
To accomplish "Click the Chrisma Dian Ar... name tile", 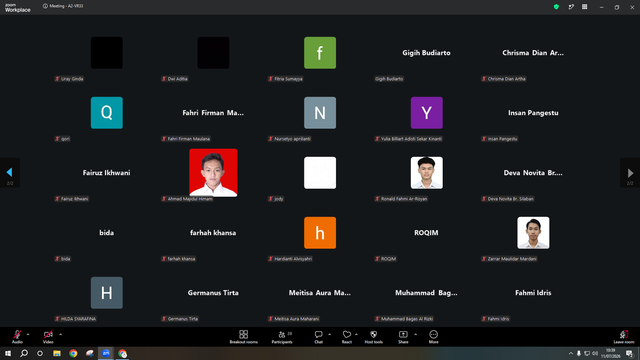I will pos(533,53).
